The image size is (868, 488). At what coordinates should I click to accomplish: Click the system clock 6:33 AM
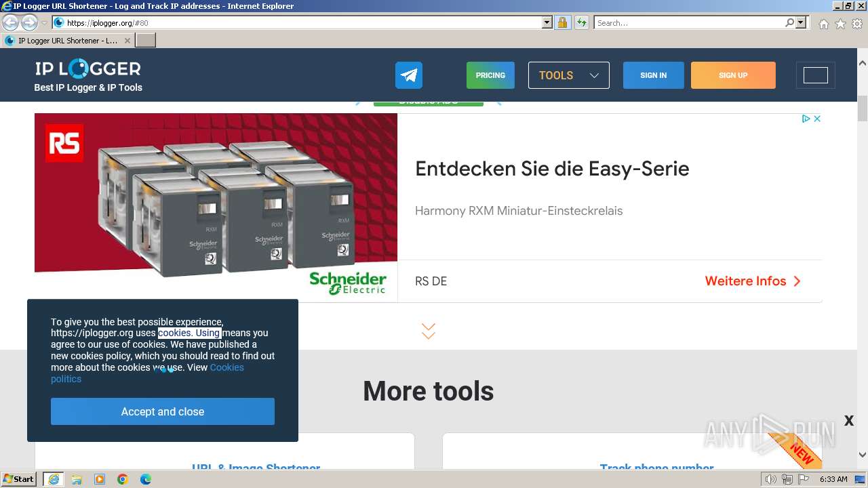click(x=833, y=479)
